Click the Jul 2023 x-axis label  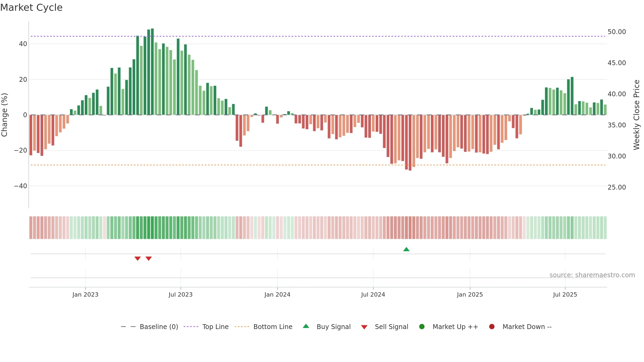[x=181, y=294]
